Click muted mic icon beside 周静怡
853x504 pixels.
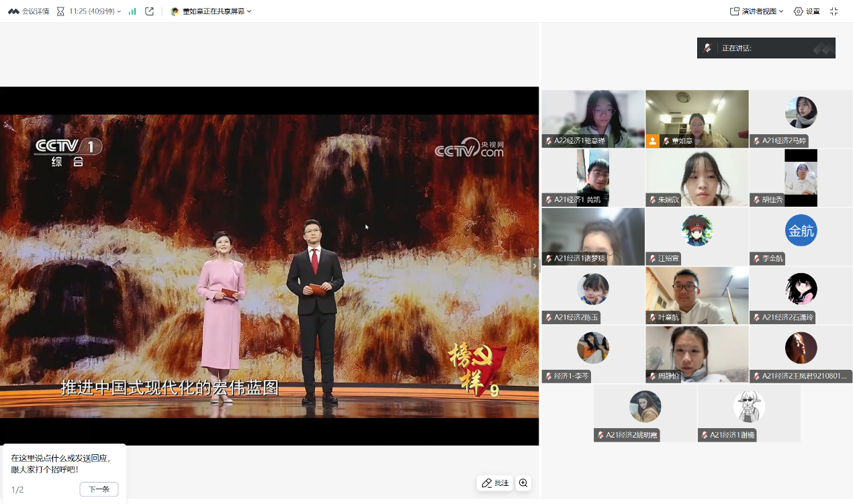point(652,376)
